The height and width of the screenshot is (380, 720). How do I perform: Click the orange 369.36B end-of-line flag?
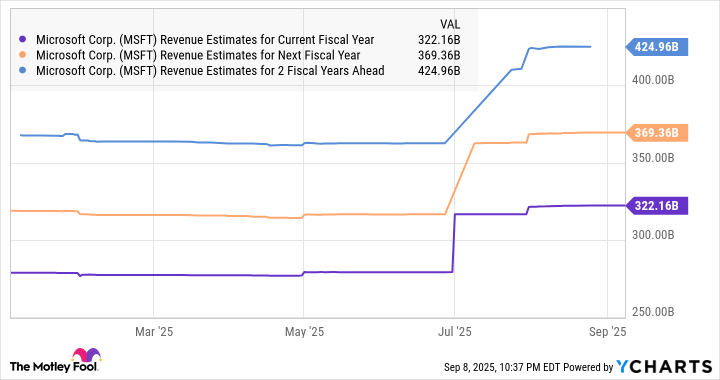pyautogui.click(x=657, y=133)
